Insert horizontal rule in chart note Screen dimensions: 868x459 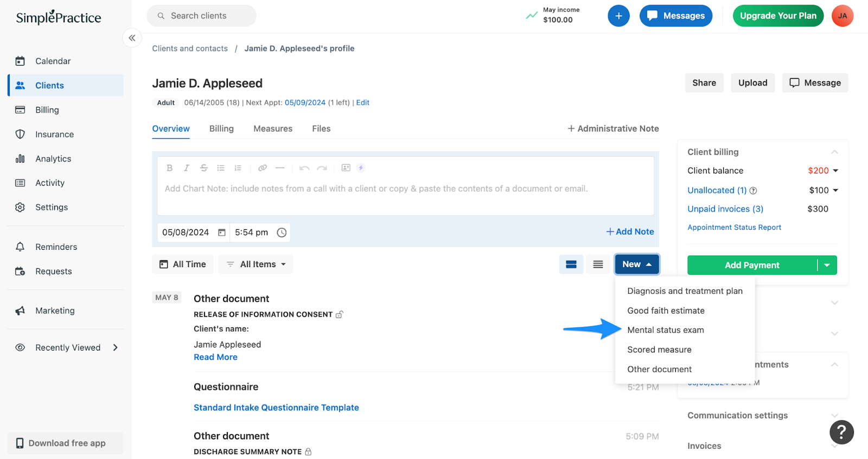point(280,168)
